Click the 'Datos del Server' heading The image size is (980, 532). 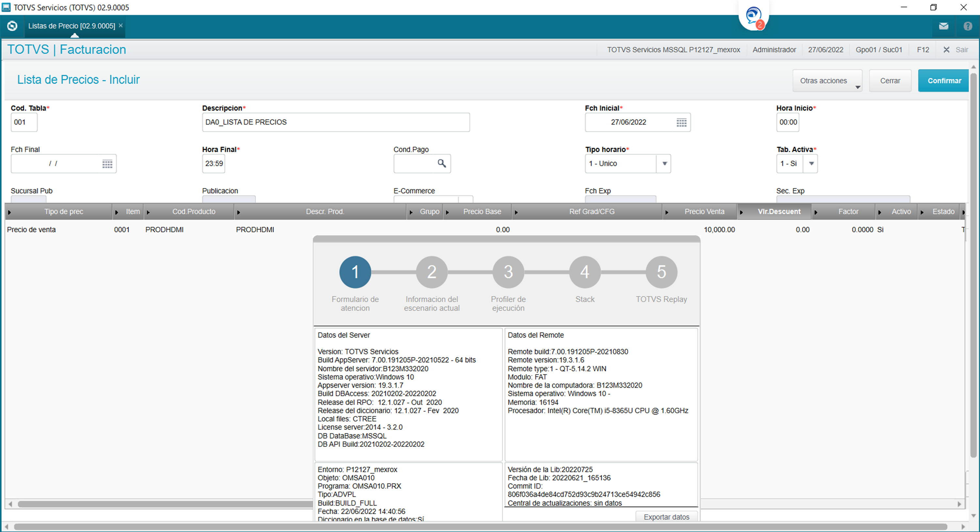(x=344, y=335)
